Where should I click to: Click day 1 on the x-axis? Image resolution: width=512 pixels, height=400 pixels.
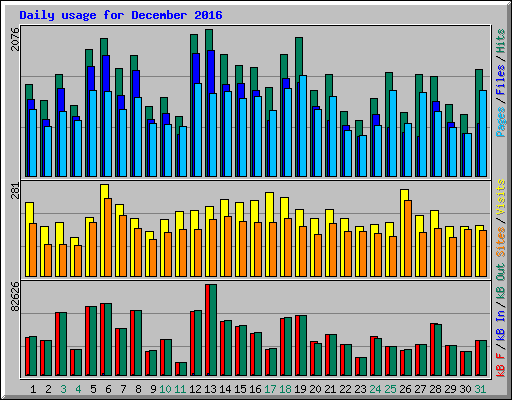(33, 389)
